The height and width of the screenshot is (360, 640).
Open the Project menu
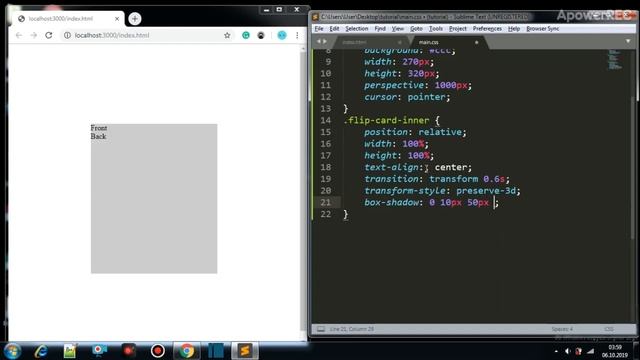458,29
